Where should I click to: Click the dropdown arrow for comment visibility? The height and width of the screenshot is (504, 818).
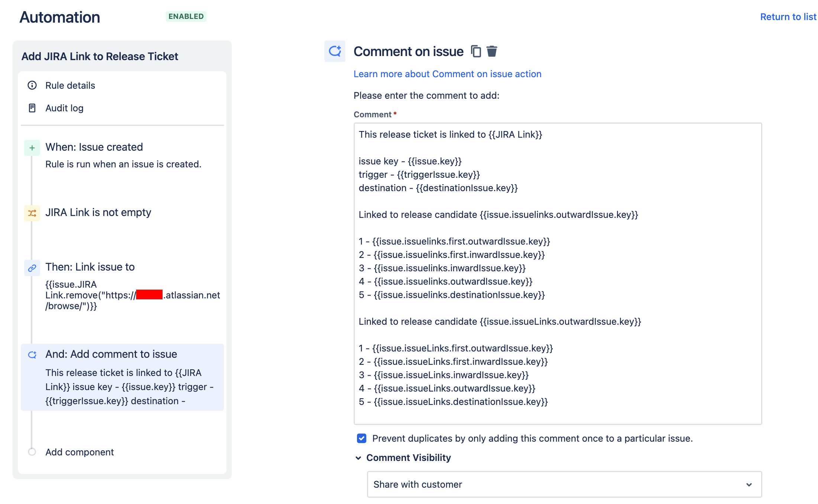(x=749, y=485)
